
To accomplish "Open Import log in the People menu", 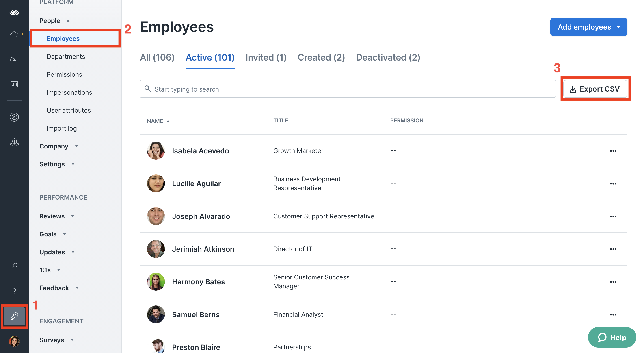I will (61, 128).
